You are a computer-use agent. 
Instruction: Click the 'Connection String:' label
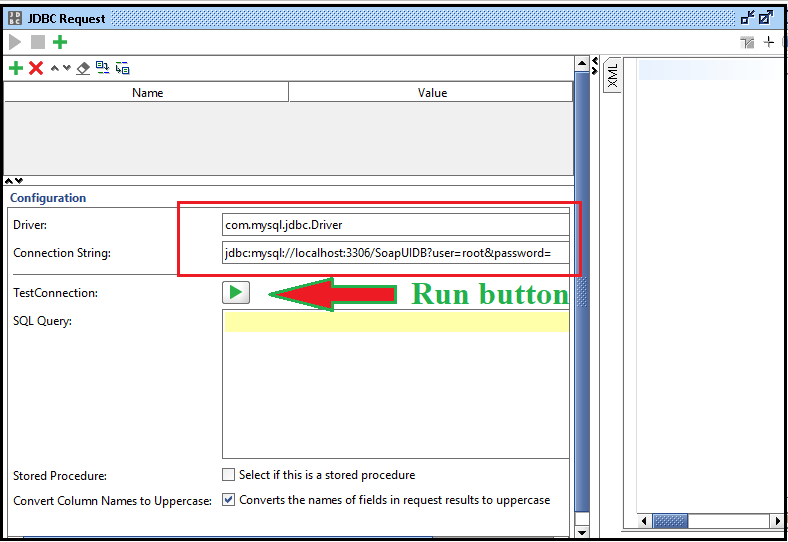pyautogui.click(x=62, y=253)
